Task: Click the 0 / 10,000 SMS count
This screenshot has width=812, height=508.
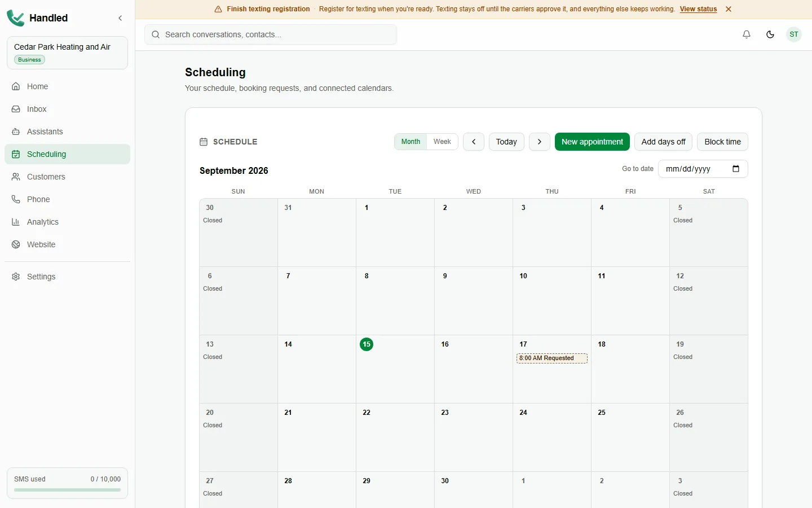Action: pyautogui.click(x=105, y=479)
